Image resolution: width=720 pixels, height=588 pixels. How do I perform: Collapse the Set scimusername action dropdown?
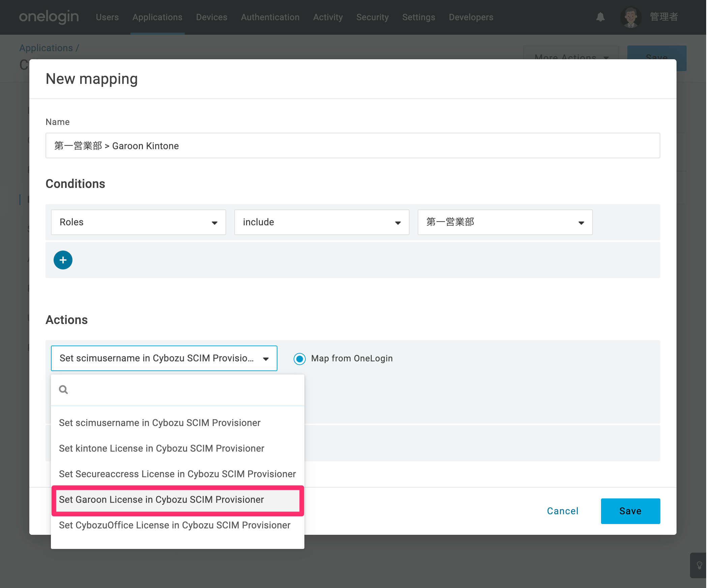164,358
